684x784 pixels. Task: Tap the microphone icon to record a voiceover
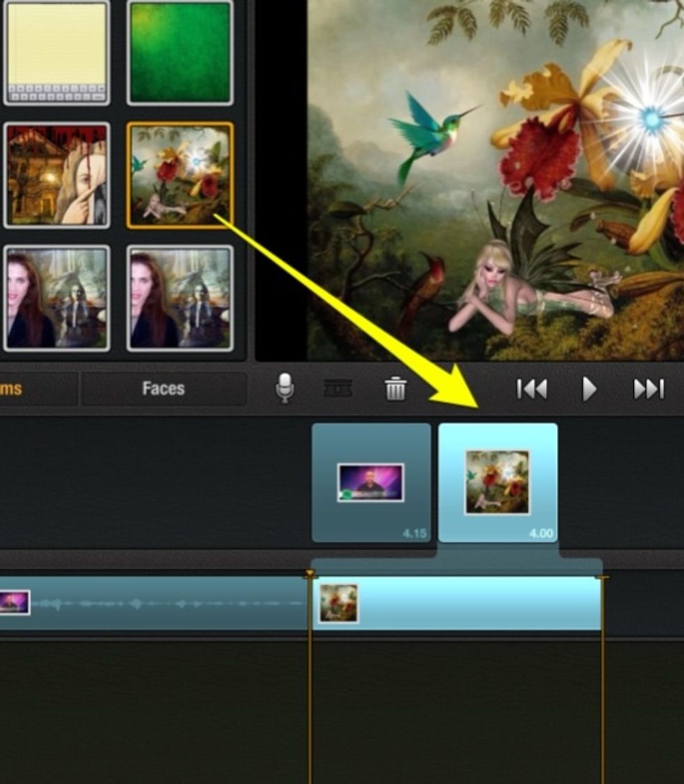tap(286, 389)
